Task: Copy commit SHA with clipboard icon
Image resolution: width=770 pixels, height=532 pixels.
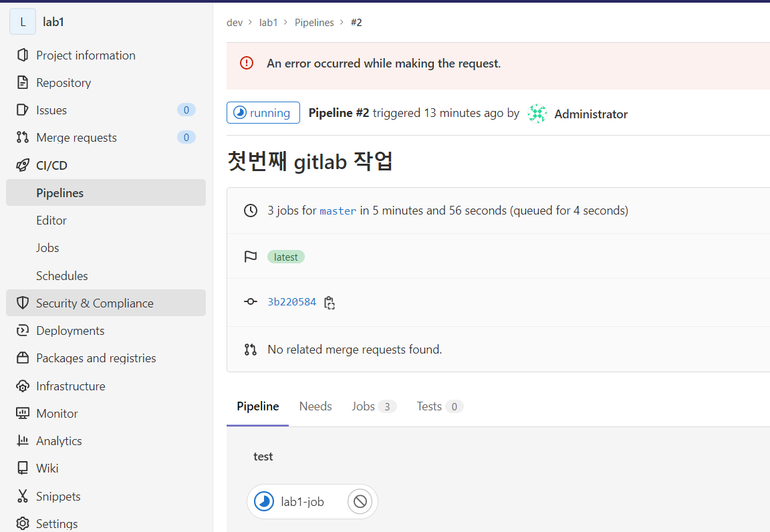Action: coord(330,303)
